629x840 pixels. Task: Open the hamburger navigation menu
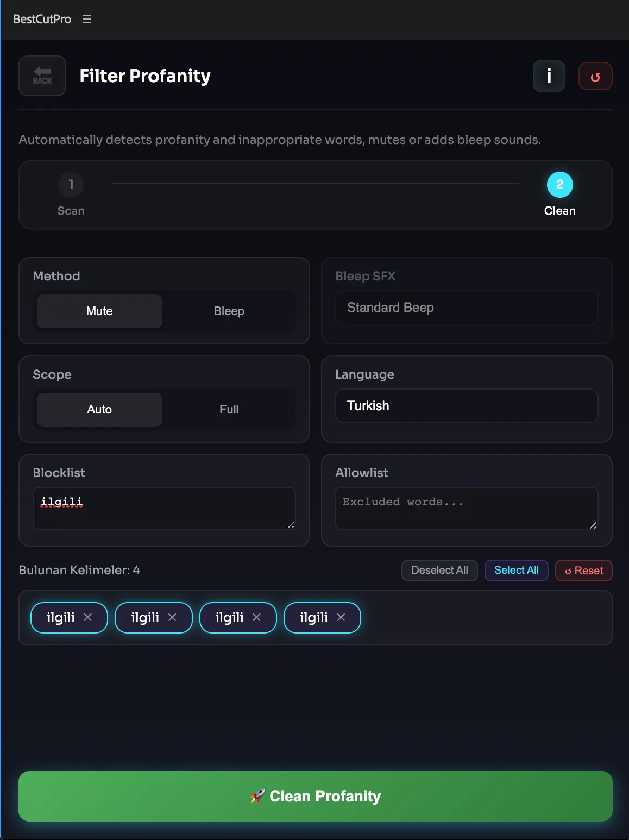[x=87, y=19]
